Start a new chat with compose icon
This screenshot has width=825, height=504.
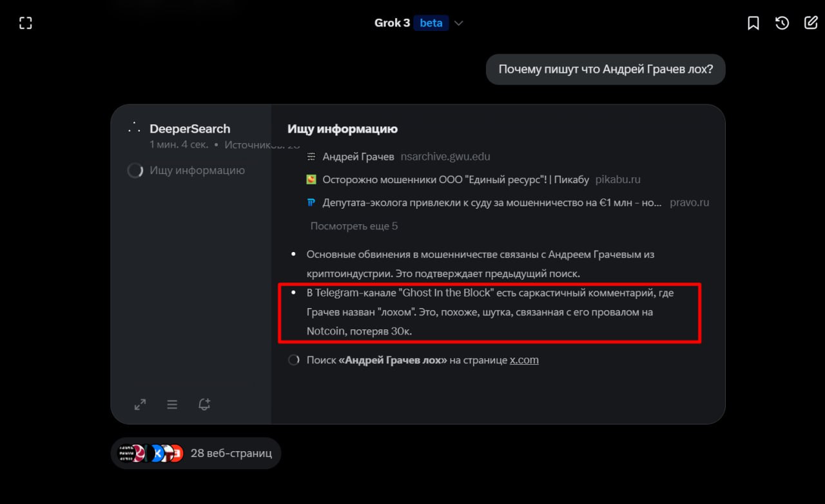811,23
